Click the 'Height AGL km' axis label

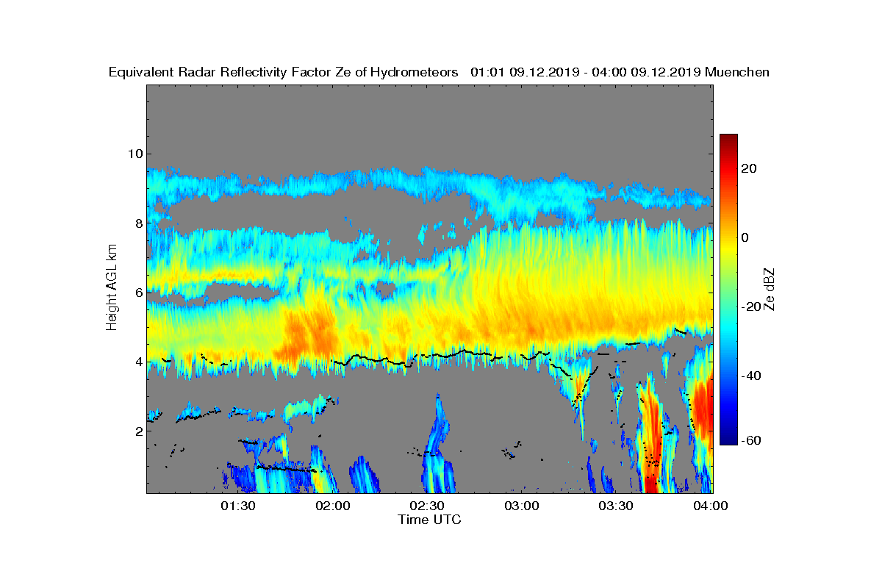(x=112, y=288)
